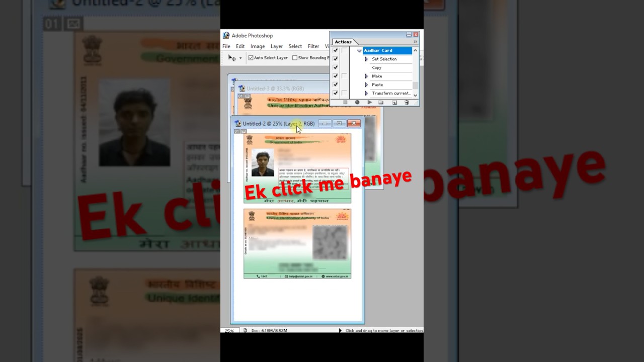Toggle dialog box for Aadhar Card action
The image size is (644, 362).
pyautogui.click(x=344, y=50)
